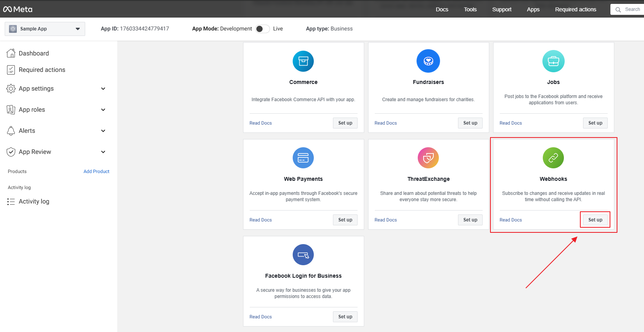The height and width of the screenshot is (332, 644).
Task: Expand the App settings chevron
Action: [103, 89]
